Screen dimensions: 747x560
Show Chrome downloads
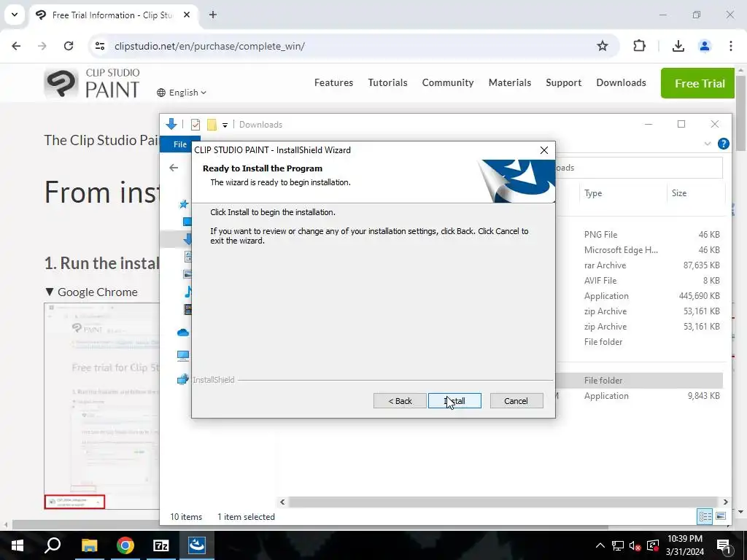678,46
